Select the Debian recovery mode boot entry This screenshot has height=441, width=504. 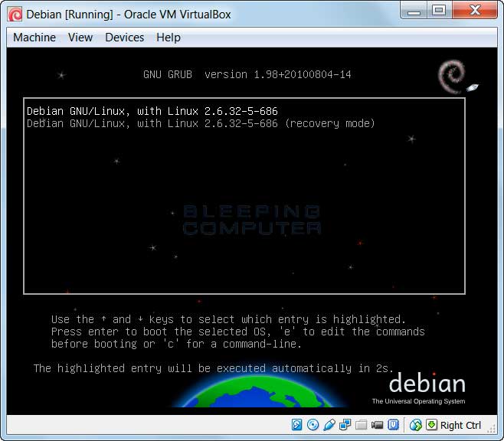coord(200,123)
